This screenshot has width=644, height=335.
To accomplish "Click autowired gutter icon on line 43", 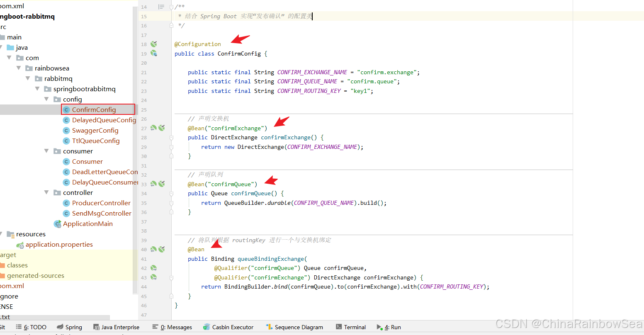I will (x=154, y=277).
